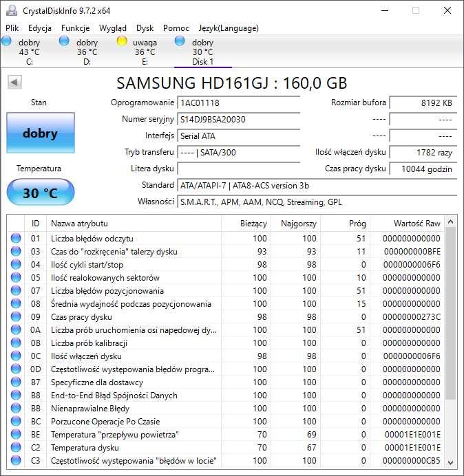Click status orb of attribute BE airflow temperature
This screenshot has width=464, height=476.
coord(16,434)
